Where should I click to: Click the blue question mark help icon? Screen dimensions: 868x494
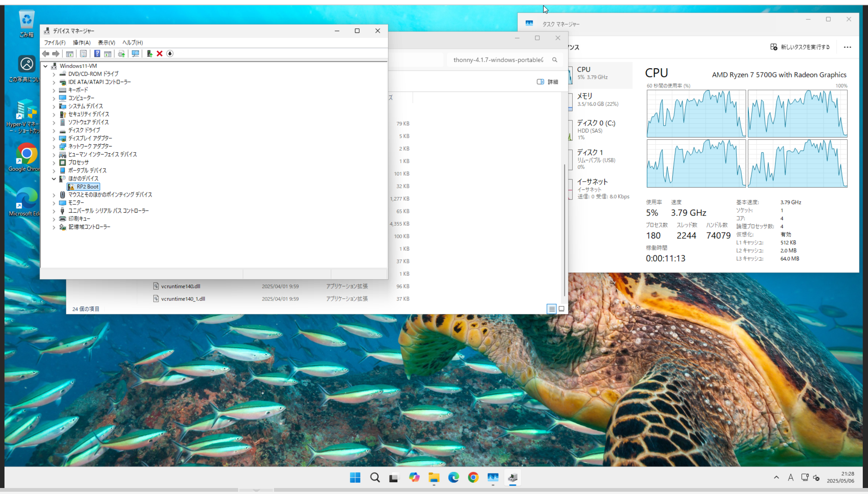97,53
